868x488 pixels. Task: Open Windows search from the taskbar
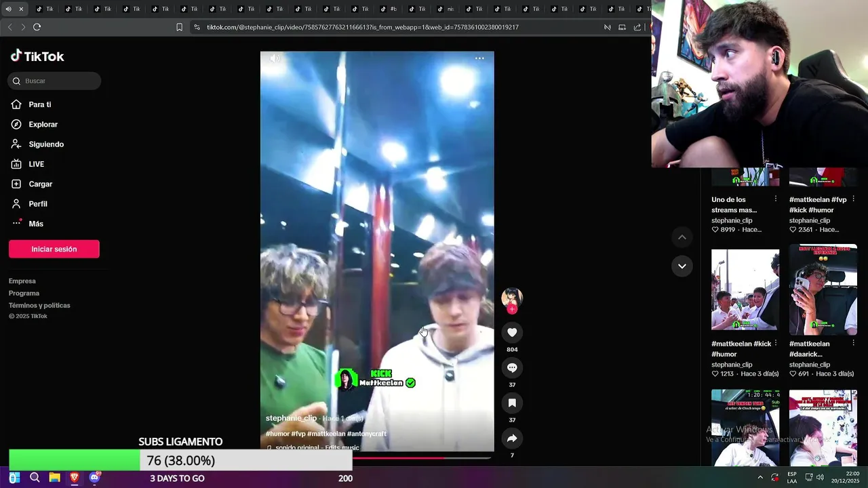pyautogui.click(x=35, y=478)
